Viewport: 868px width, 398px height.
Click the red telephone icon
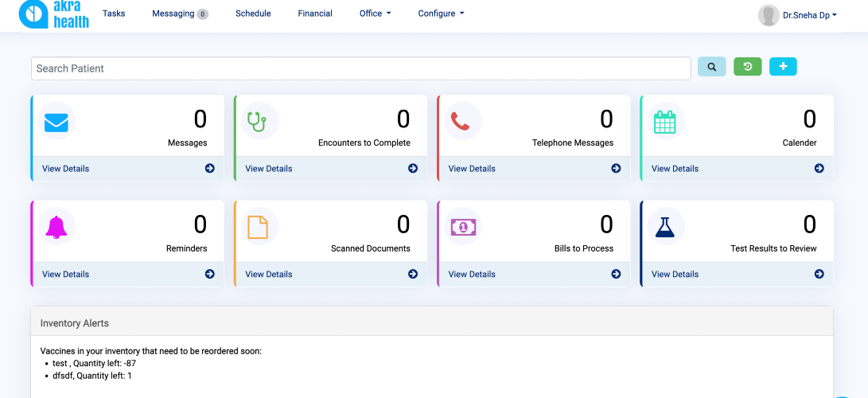coord(460,121)
